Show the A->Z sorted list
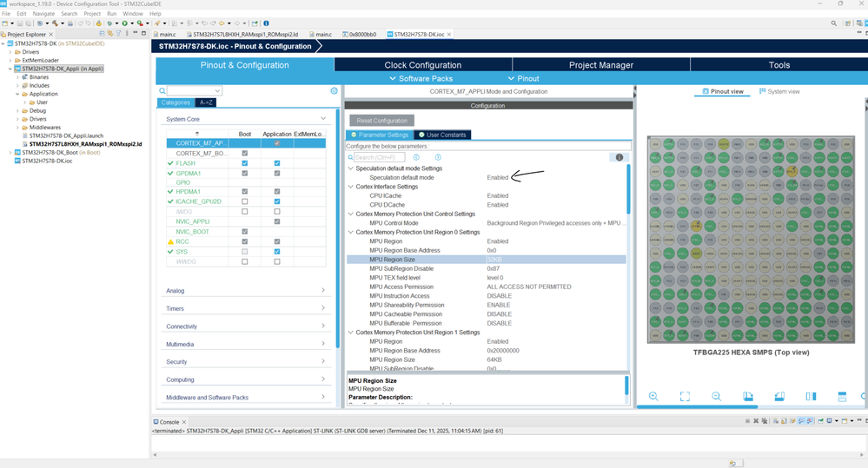Screen dimensions: 868x468 [206, 102]
